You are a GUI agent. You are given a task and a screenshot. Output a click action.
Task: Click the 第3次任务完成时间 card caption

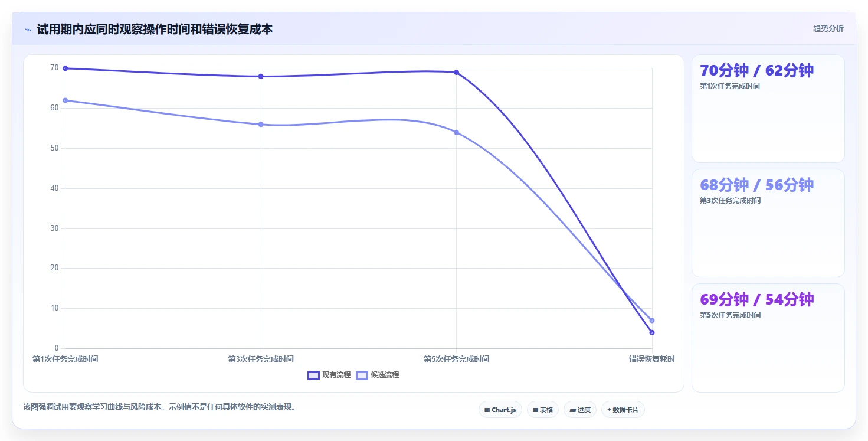(730, 201)
